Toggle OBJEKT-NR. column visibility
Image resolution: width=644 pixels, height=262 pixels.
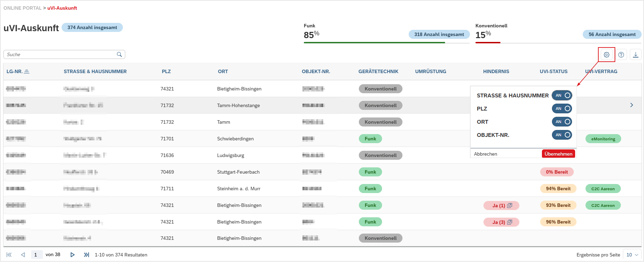(562, 135)
